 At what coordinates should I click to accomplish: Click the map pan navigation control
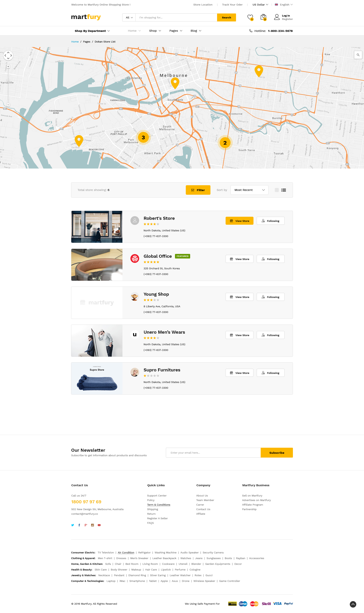(8, 55)
